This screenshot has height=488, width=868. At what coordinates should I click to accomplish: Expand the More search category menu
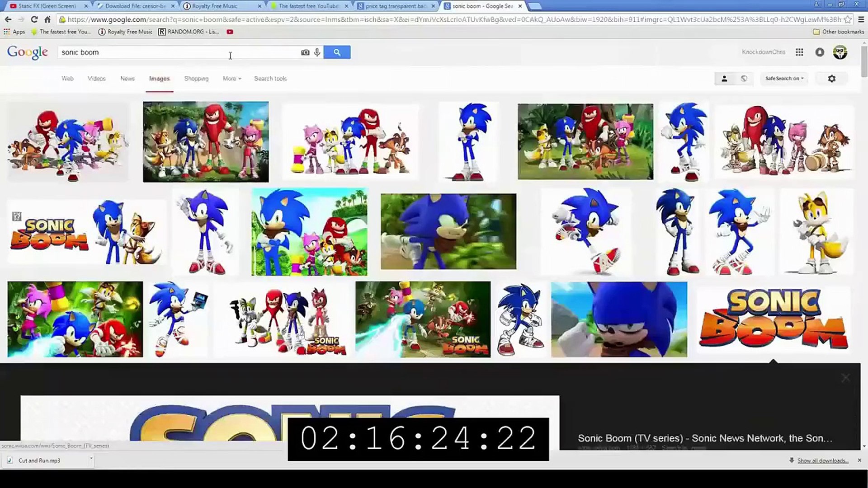click(x=231, y=79)
